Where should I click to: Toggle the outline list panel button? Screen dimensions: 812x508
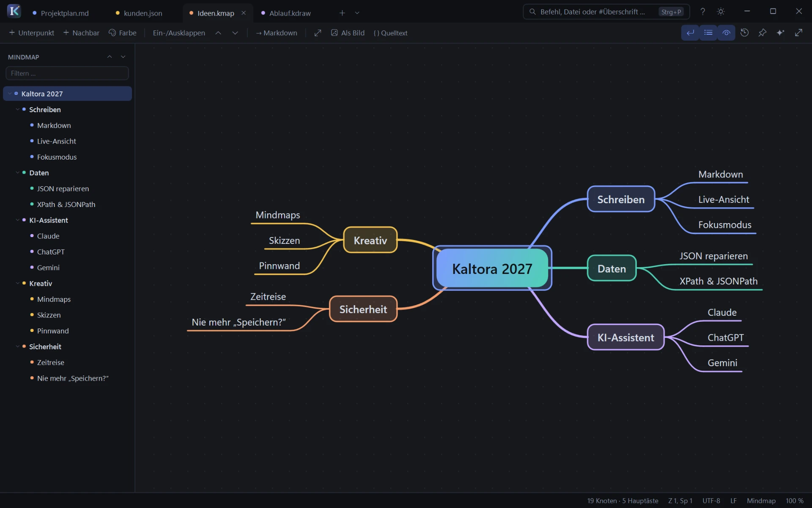pos(708,33)
